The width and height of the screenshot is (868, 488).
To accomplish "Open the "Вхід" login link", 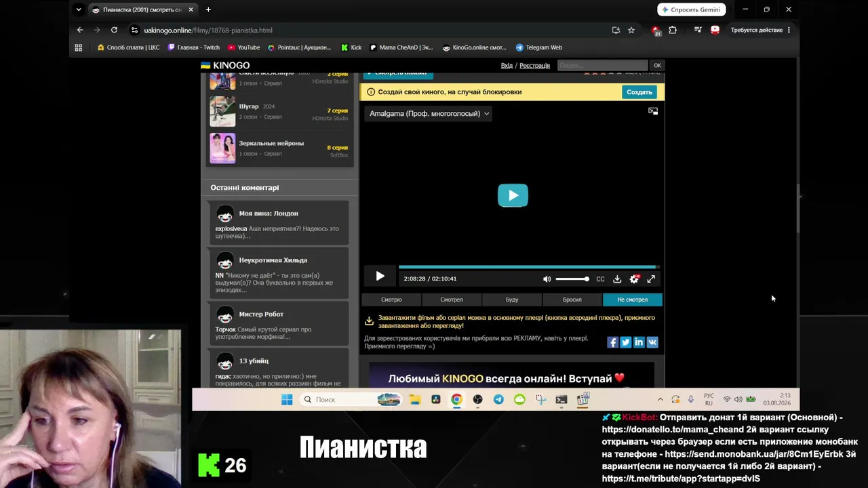I will coord(507,66).
